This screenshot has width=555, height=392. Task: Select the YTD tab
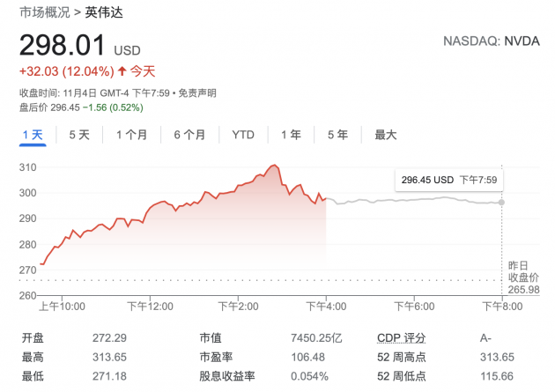pos(243,135)
